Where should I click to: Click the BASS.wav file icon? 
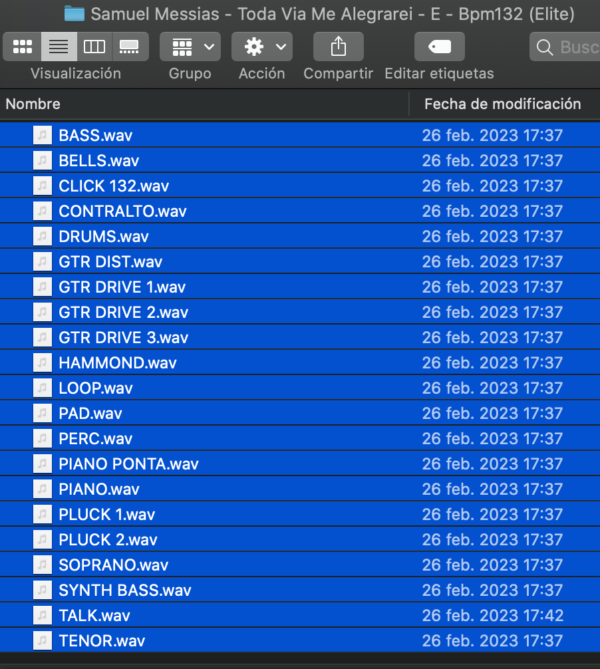[42, 135]
